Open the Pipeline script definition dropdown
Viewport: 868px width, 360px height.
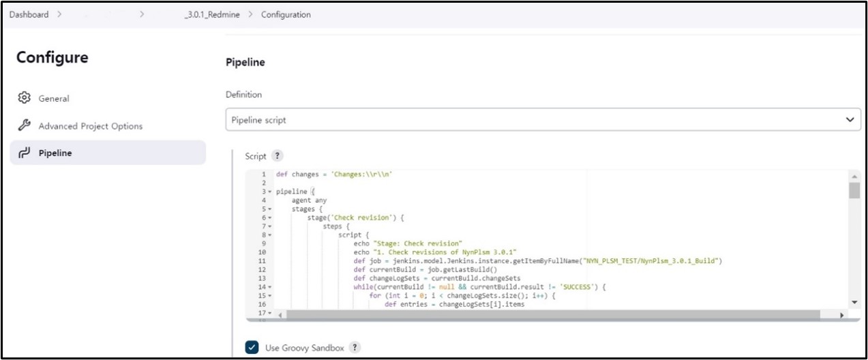pyautogui.click(x=543, y=120)
